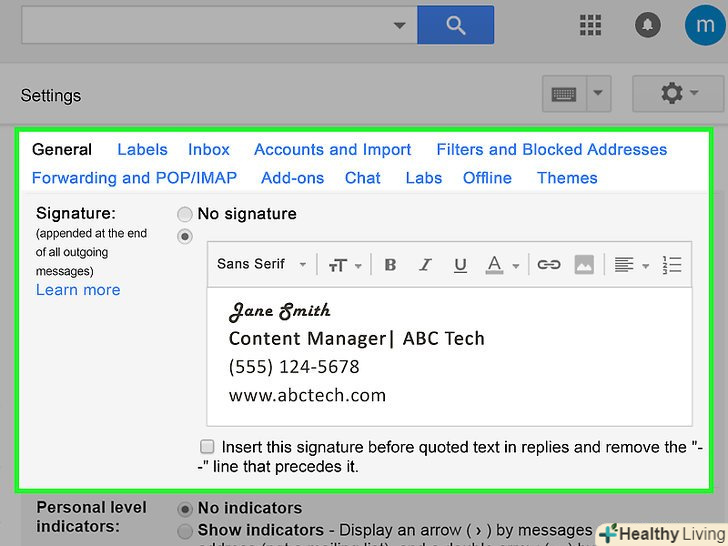The width and height of the screenshot is (728, 546).
Task: Open the text color picker
Action: pos(502,265)
